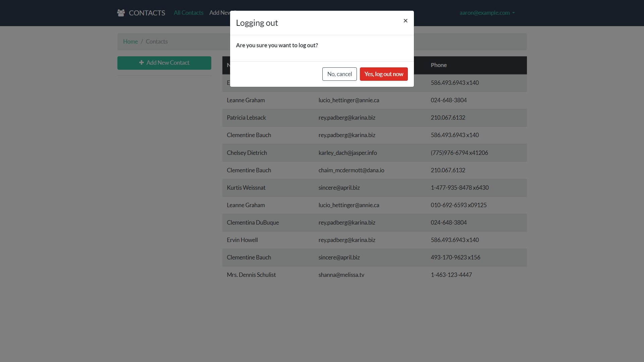
Task: Click the CONTACTS brand title
Action: 147,13
